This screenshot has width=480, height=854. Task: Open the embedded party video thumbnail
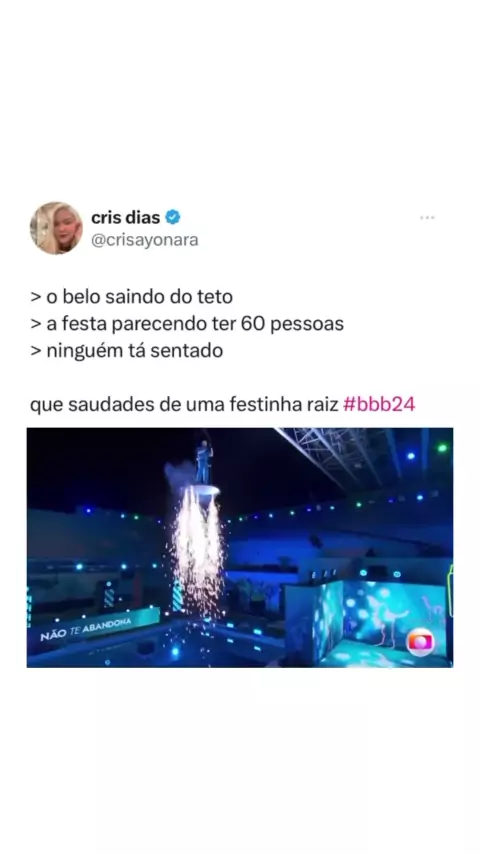pyautogui.click(x=240, y=547)
